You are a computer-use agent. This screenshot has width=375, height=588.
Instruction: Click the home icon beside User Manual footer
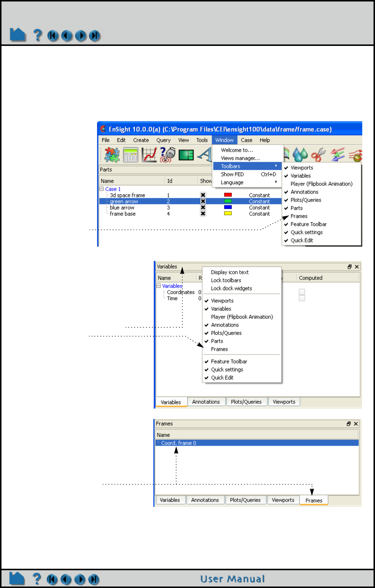(17, 578)
